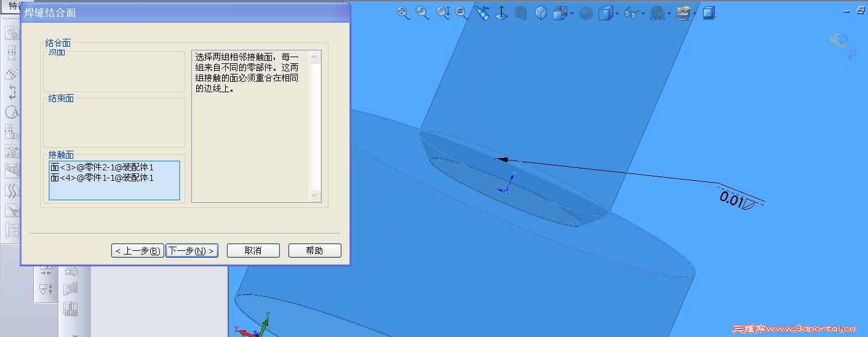Click the Zoom to Selection icon
868x337 pixels.
click(461, 13)
